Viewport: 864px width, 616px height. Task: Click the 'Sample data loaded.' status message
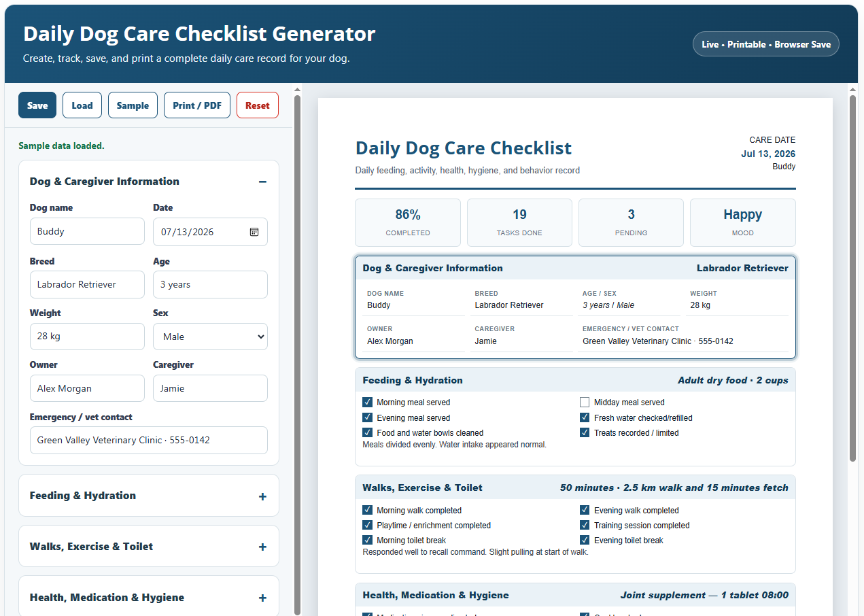tap(61, 146)
